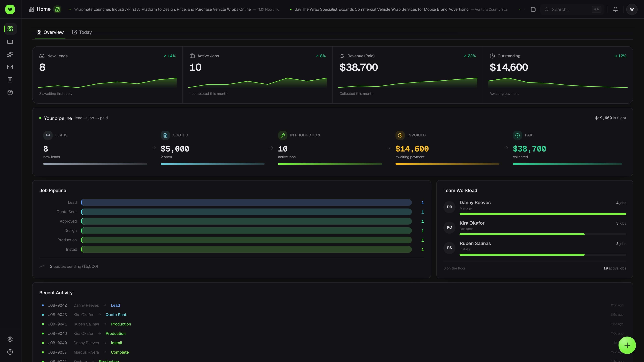The height and width of the screenshot is (362, 644).
Task: Click the Approved bar in Job Pipeline
Action: click(x=246, y=221)
